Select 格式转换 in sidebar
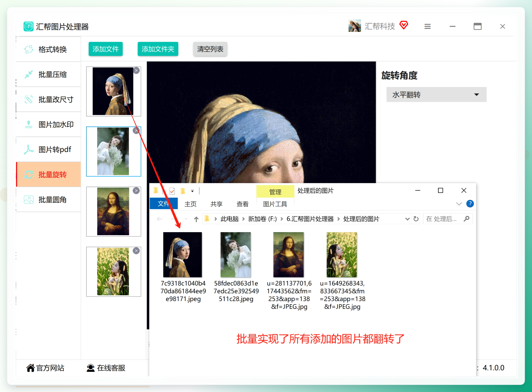Viewport: 532px width, 392px height. tap(48, 49)
